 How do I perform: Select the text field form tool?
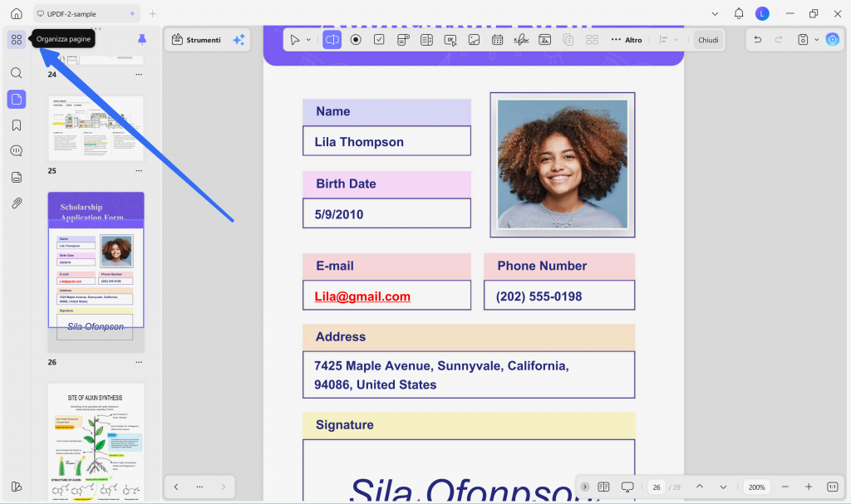pos(332,40)
